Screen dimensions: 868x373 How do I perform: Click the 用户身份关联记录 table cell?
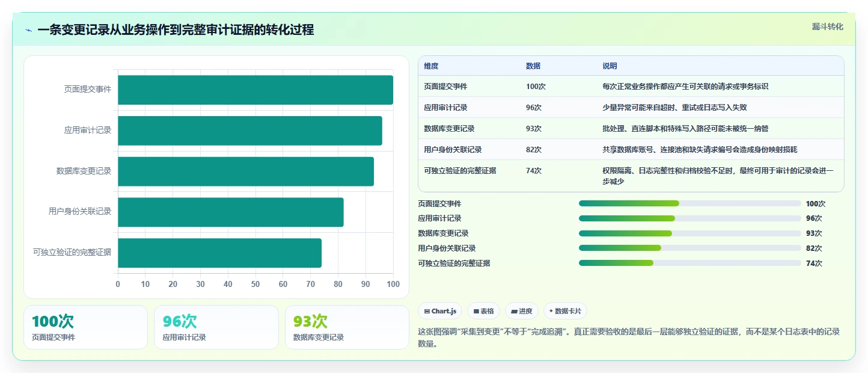pos(453,150)
